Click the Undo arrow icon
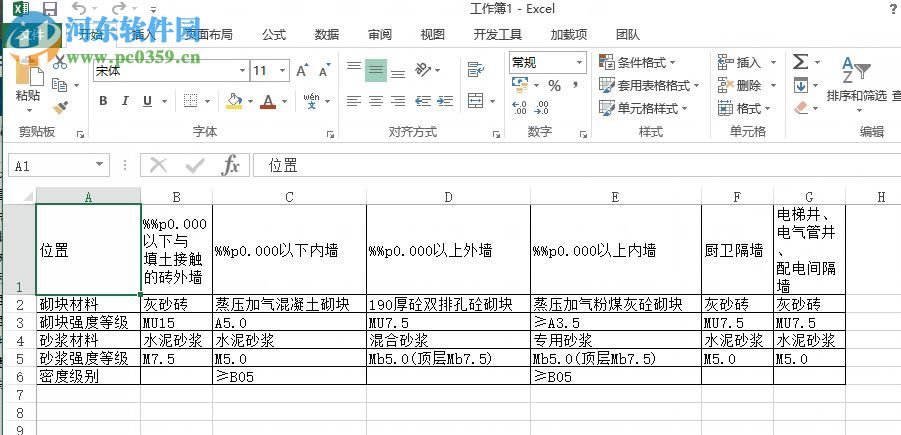The width and height of the screenshot is (901, 435). point(79,9)
